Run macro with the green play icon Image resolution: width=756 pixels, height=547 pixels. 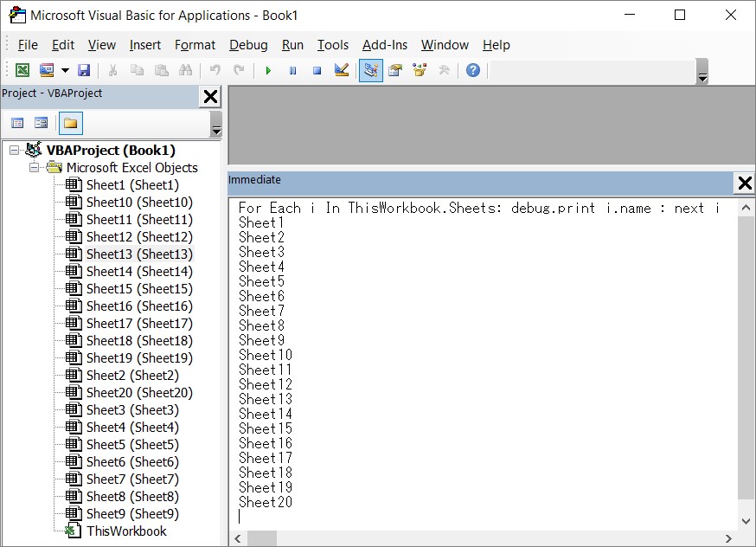268,70
